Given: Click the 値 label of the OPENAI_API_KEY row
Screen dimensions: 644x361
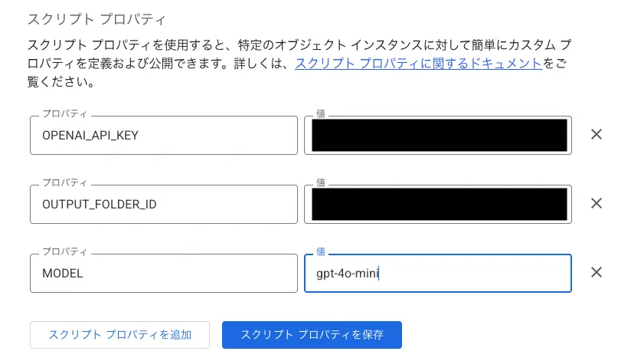Looking at the screenshot, I should coord(321,114).
